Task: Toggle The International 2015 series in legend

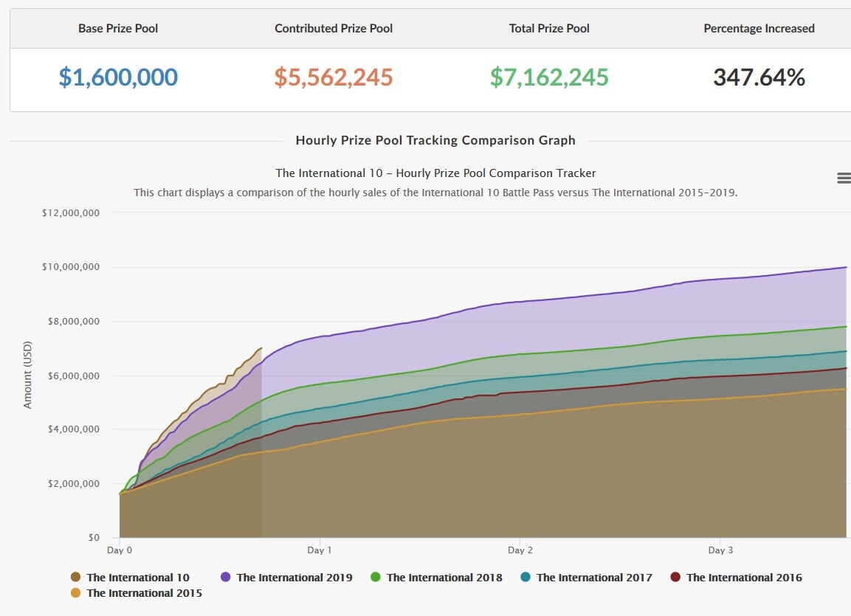Action: pyautogui.click(x=137, y=593)
